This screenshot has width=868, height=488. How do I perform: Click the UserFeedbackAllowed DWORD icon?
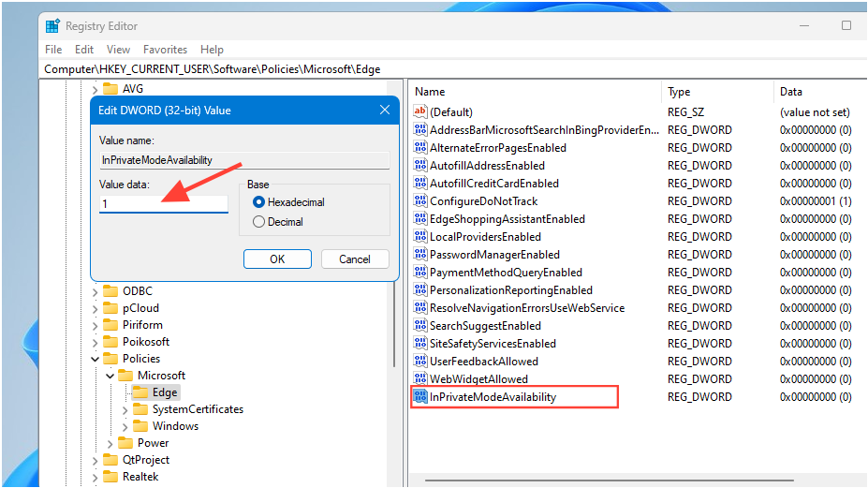click(x=420, y=362)
